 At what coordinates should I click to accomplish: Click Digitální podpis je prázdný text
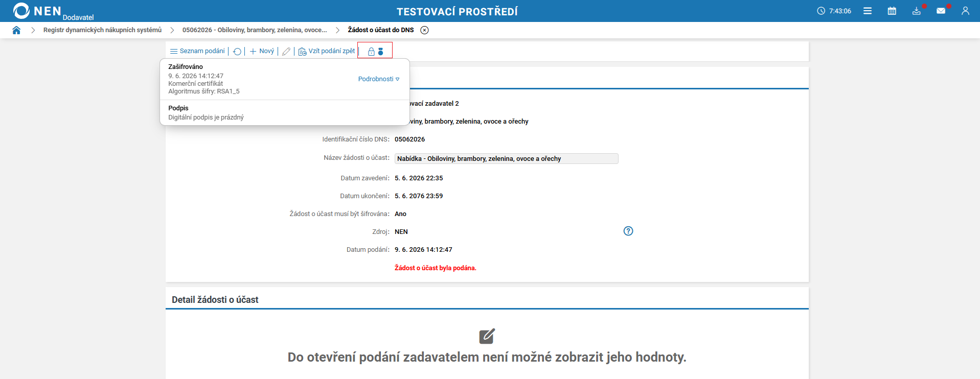(x=206, y=117)
